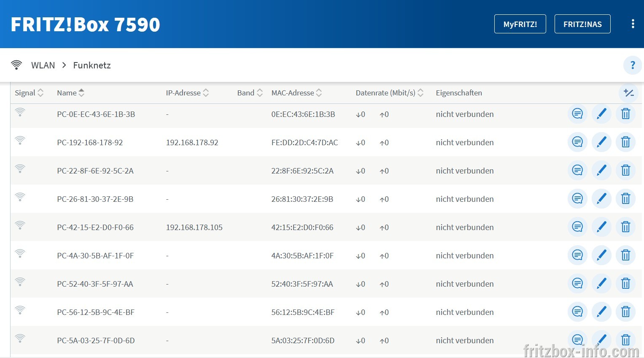Open MyFRITZ! from the header
644x358 pixels.
click(x=520, y=24)
